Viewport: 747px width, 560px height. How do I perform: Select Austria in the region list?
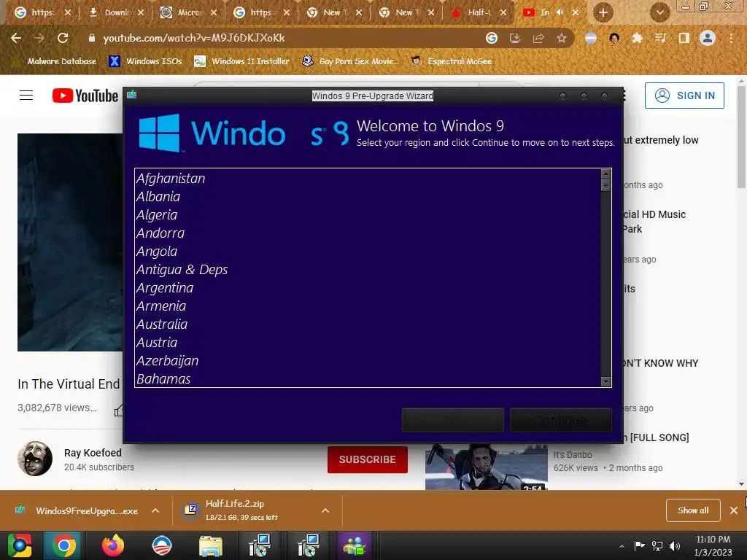(x=368, y=343)
